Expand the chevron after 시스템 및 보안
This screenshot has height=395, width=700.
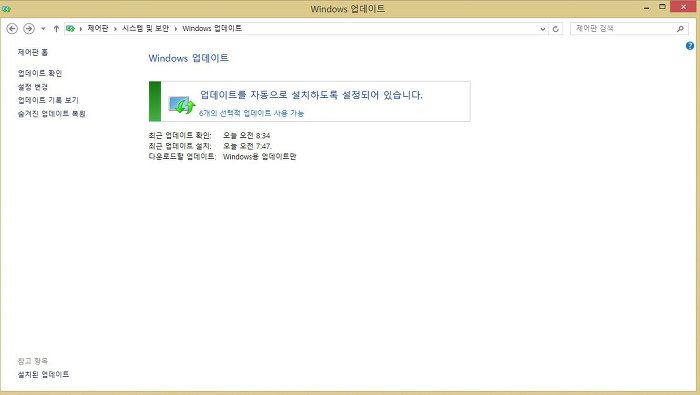[175, 29]
